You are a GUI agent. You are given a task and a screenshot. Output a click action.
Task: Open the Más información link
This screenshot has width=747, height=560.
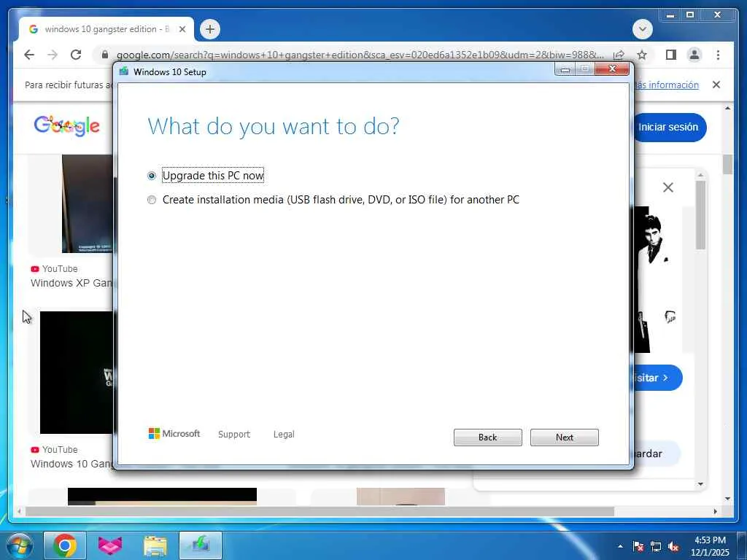666,85
